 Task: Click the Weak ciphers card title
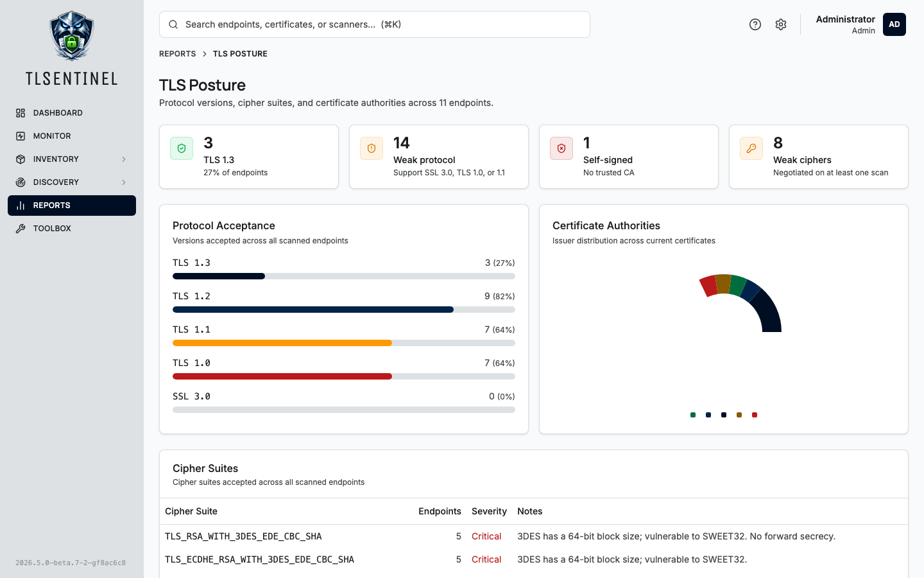pos(802,160)
